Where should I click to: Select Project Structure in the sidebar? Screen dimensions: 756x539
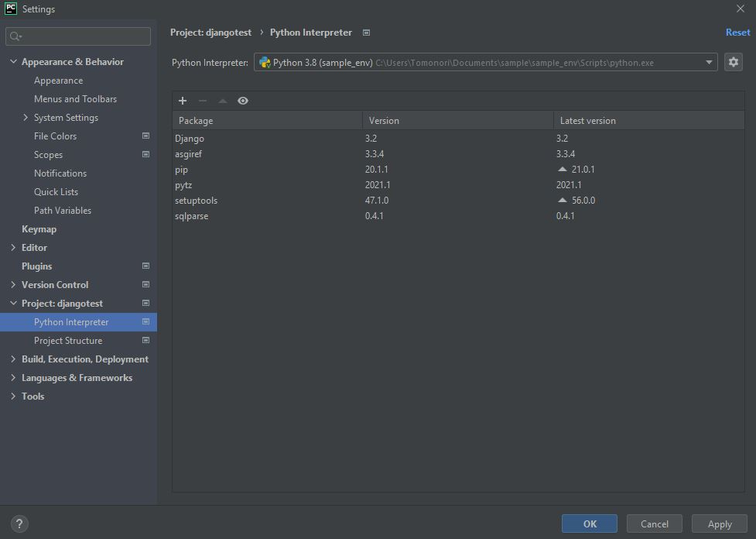coord(68,341)
